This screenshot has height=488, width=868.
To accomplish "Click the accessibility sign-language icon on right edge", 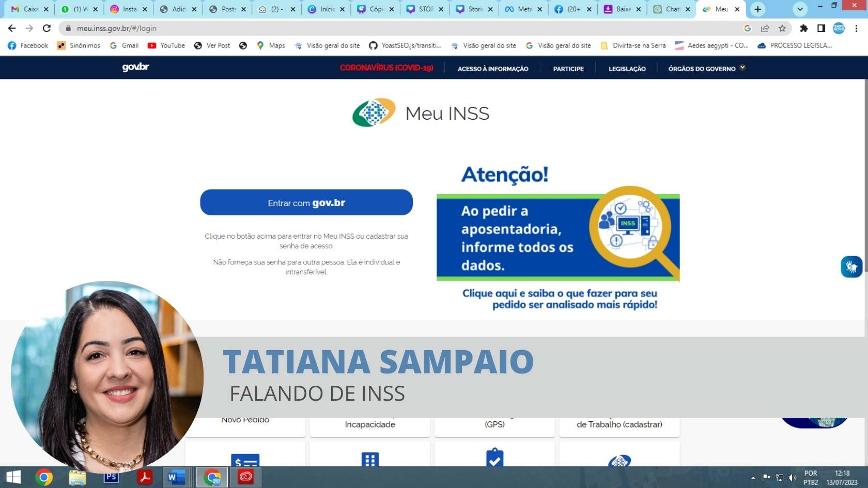I will tap(851, 266).
